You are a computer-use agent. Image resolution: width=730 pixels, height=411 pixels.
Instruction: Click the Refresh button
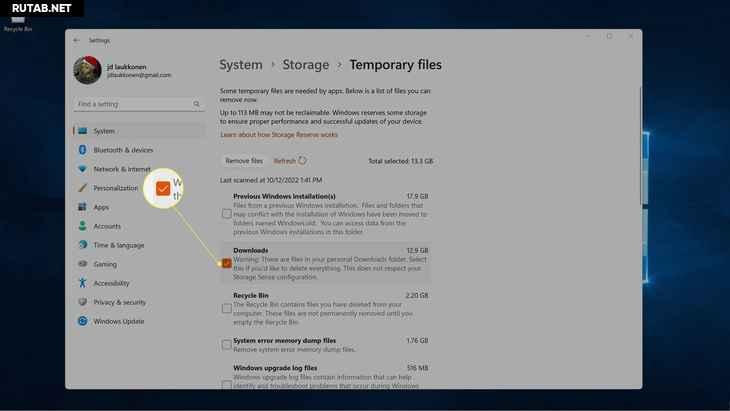pyautogui.click(x=290, y=161)
